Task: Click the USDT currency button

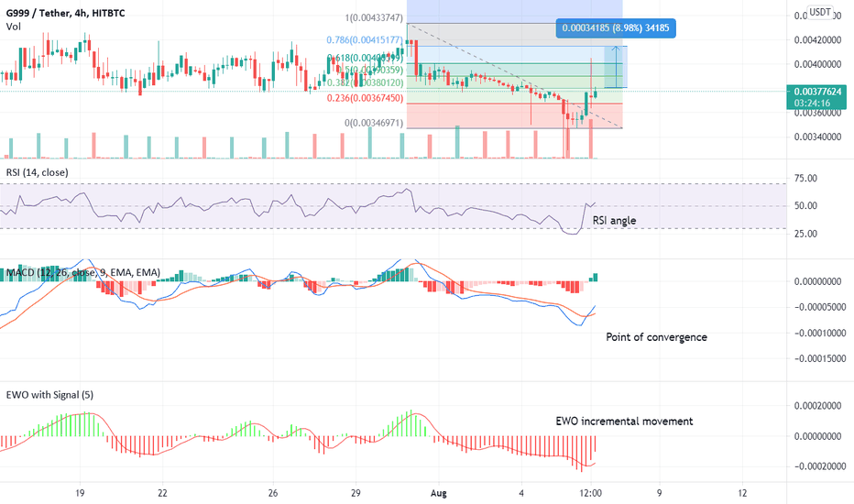Action: [x=820, y=12]
